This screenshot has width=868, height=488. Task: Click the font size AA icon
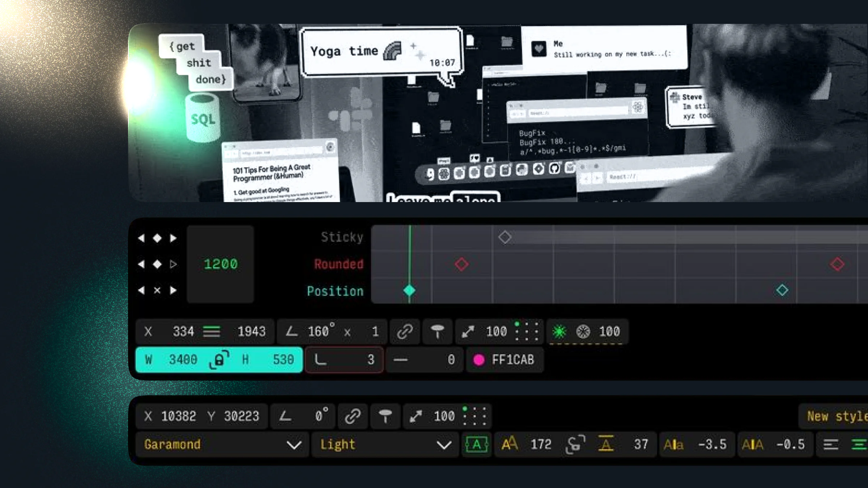coord(510,444)
